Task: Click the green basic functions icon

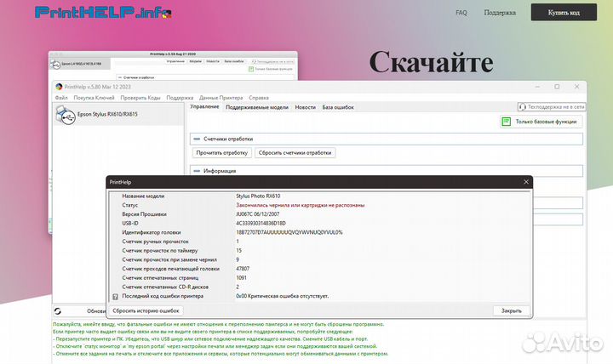Action: pos(506,122)
